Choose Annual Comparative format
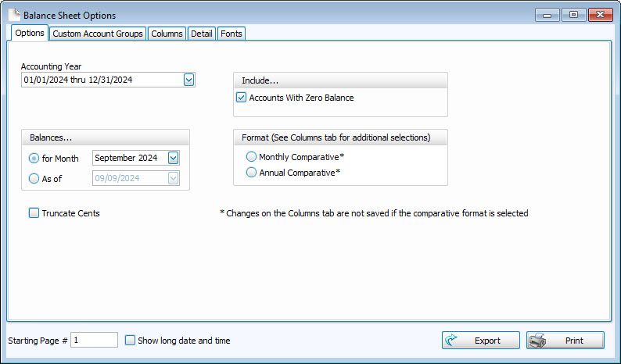 (251, 173)
